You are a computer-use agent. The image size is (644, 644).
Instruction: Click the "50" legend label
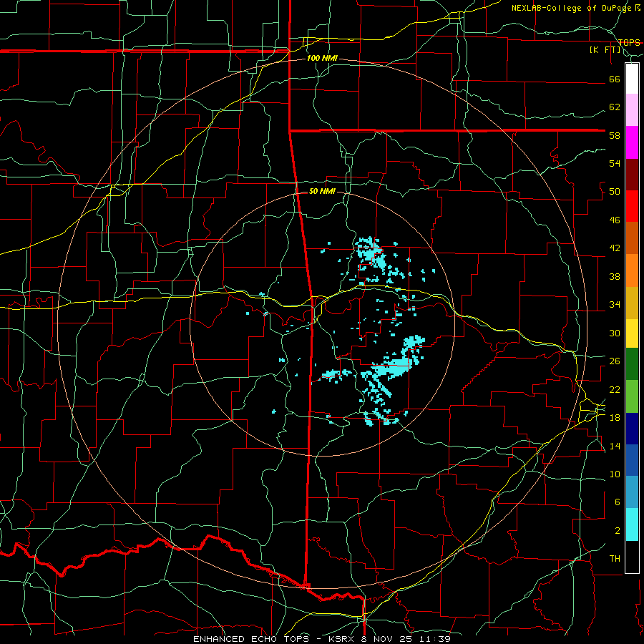click(615, 192)
